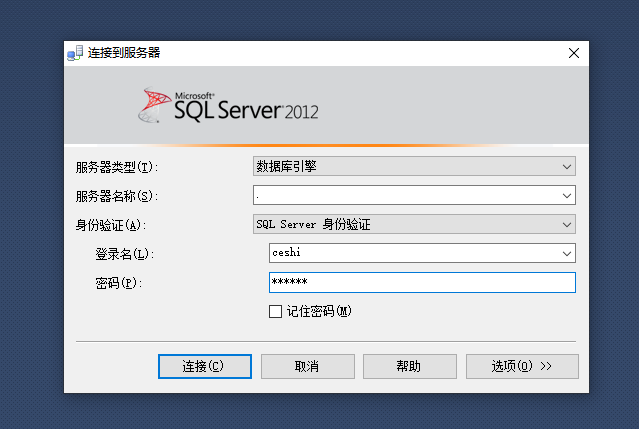Viewport: 639px width, 429px height.
Task: Click the 密码(P): label
Action: 119,283
